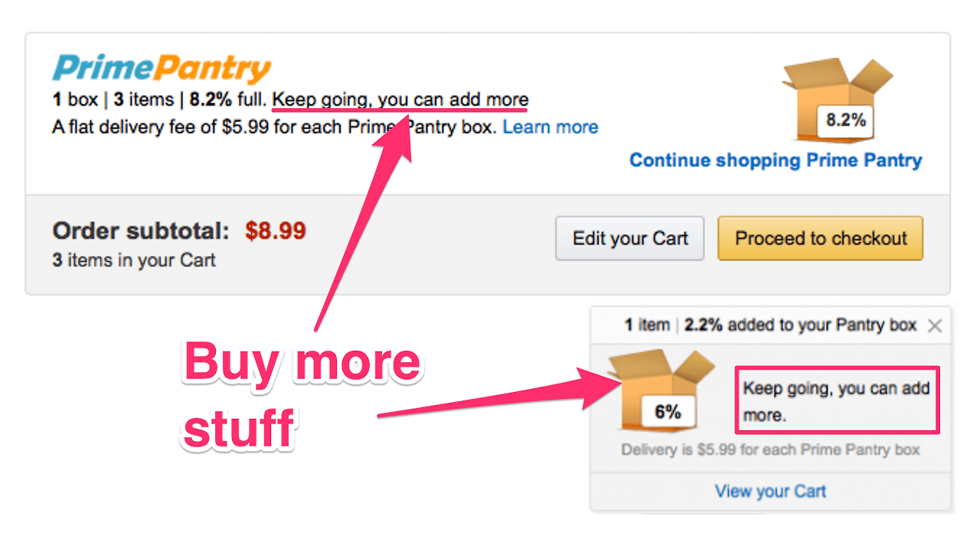Dismiss the Pantry notification with the X

(x=935, y=325)
